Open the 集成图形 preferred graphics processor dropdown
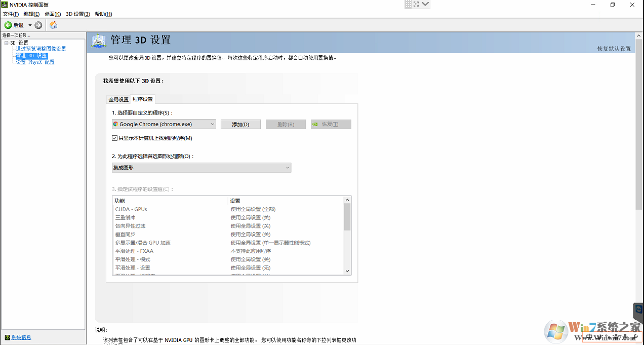 coord(287,167)
